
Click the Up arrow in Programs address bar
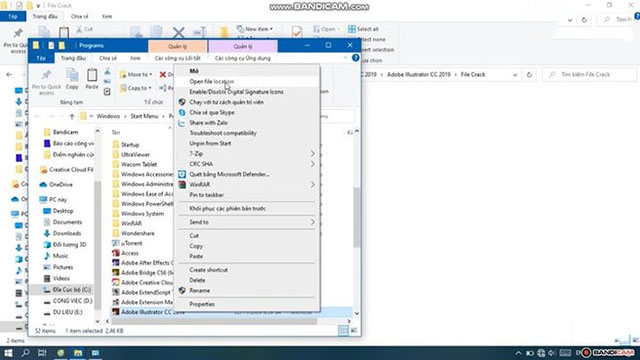(72, 116)
